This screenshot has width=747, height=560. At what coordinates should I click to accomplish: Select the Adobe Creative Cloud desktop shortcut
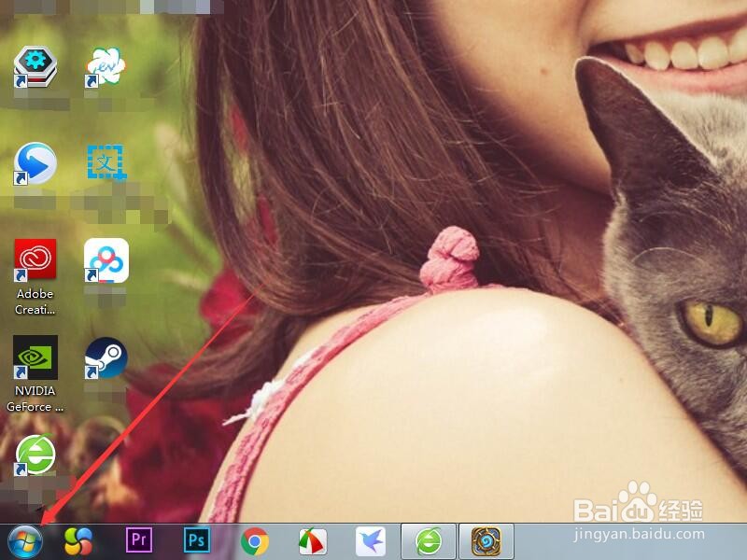coord(35,259)
